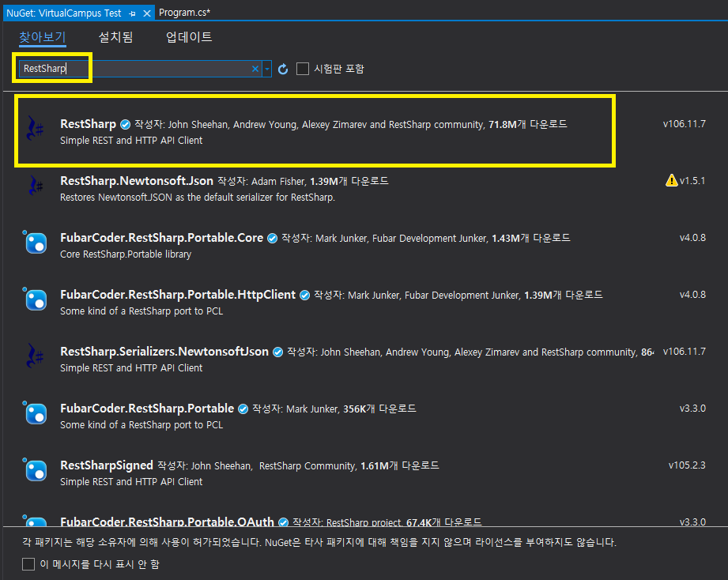728x580 pixels.
Task: Click the NuGet license notice message text
Action: click(x=319, y=542)
